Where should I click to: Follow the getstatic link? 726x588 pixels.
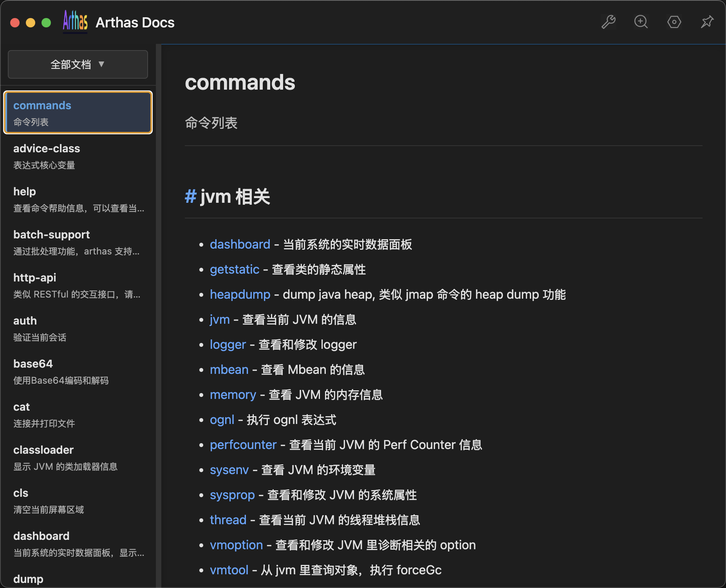[235, 269]
